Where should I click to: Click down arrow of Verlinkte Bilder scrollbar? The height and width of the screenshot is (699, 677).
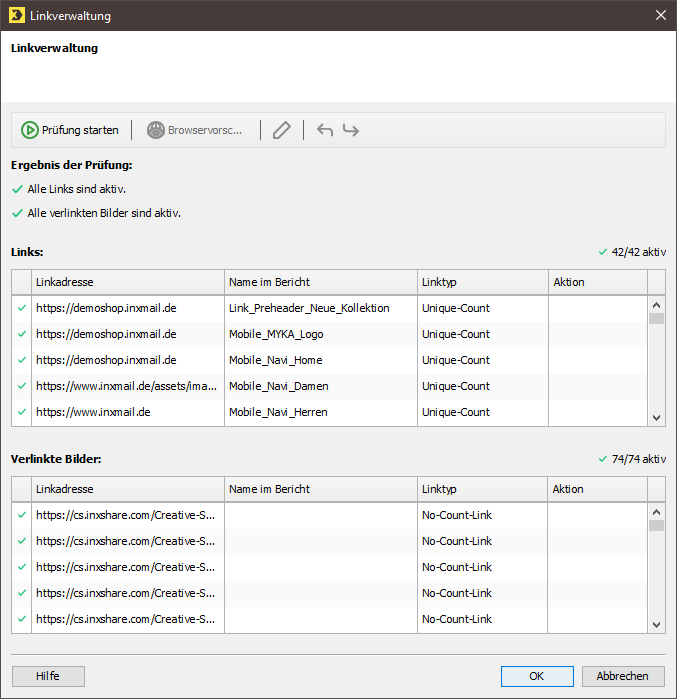pos(656,625)
